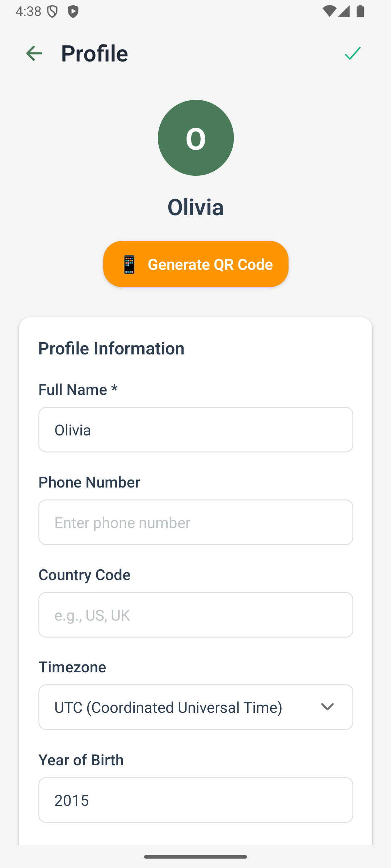Click the Olivia display name text

coord(195,207)
